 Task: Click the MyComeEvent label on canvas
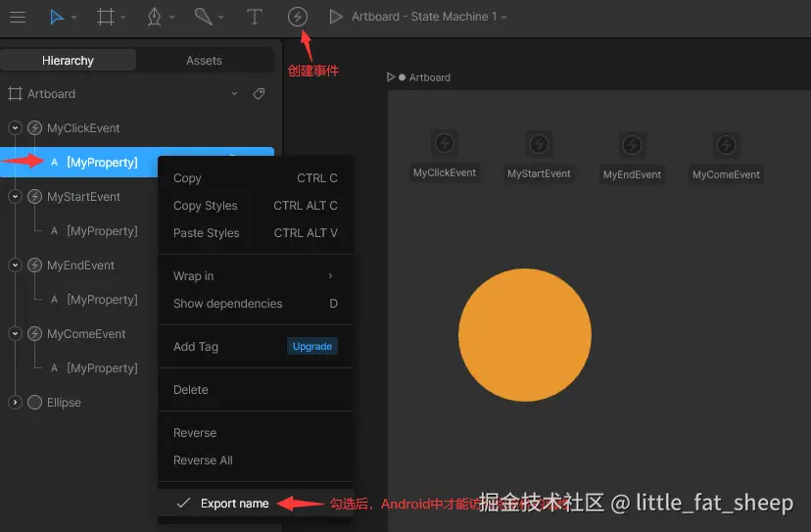tap(726, 175)
